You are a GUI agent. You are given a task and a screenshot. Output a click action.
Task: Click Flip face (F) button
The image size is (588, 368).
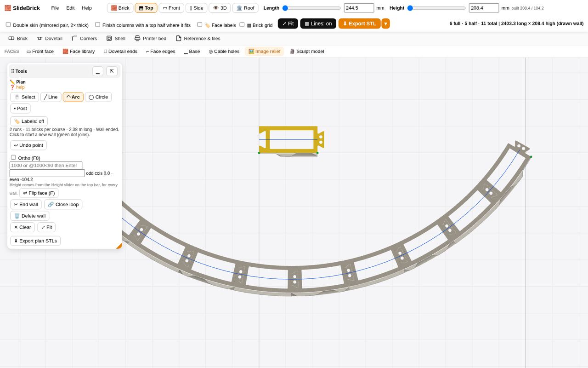coord(39,193)
